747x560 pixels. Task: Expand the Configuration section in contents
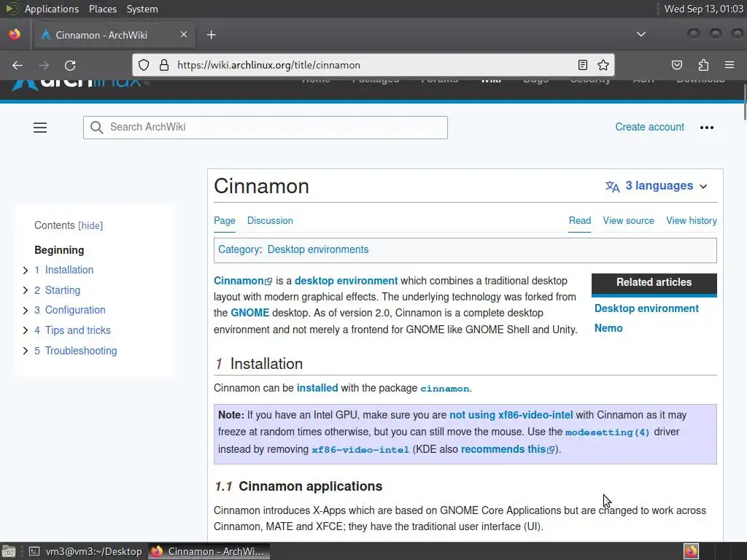pyautogui.click(x=26, y=311)
